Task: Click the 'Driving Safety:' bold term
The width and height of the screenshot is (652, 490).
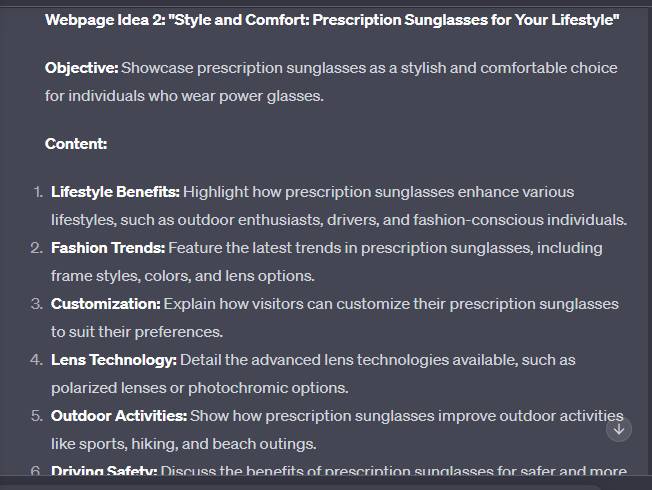Action: click(x=104, y=470)
